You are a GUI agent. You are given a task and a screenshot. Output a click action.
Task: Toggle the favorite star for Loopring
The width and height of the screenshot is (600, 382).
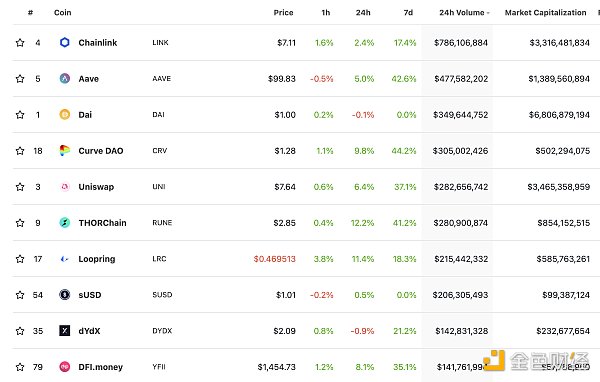(20, 259)
